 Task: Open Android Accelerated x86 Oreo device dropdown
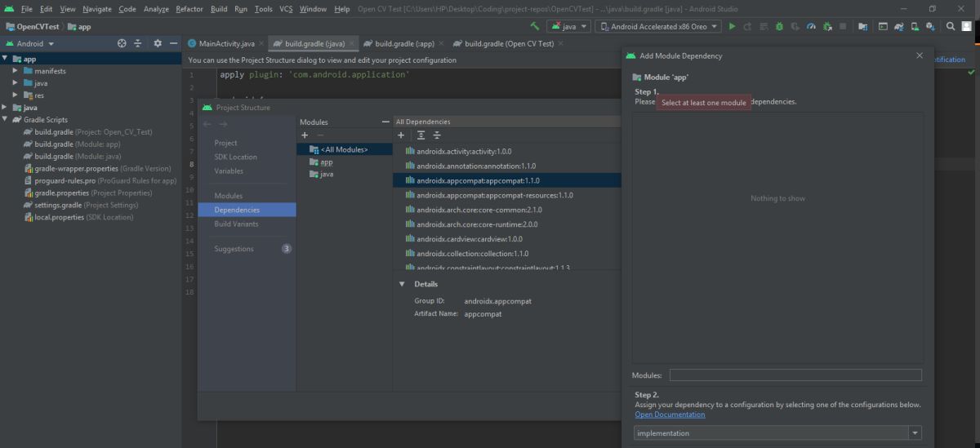659,26
